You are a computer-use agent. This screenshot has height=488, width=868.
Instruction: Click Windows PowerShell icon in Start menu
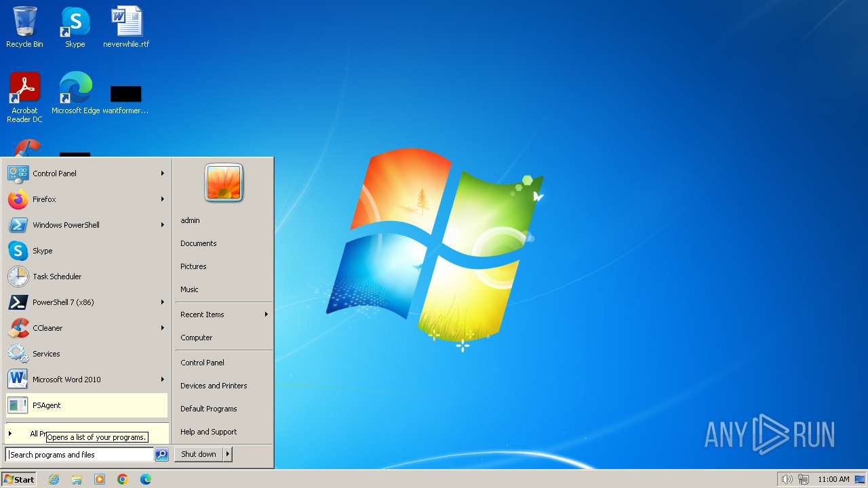pos(18,225)
